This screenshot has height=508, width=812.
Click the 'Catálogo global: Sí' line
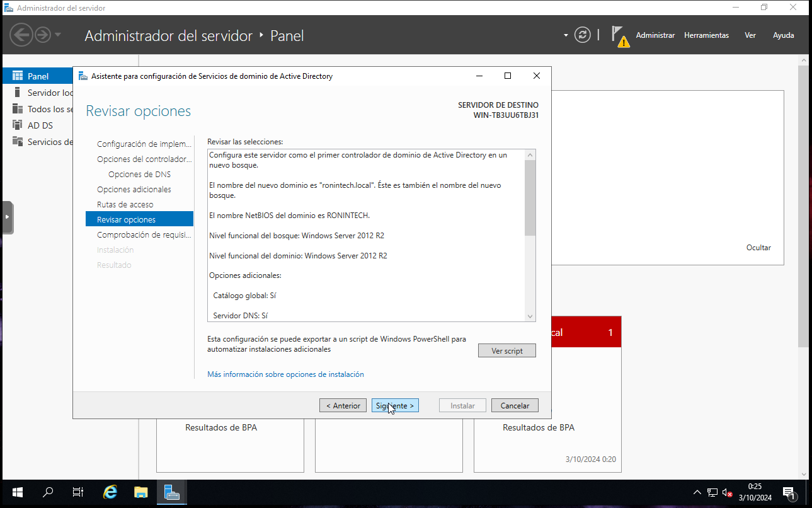click(x=245, y=295)
